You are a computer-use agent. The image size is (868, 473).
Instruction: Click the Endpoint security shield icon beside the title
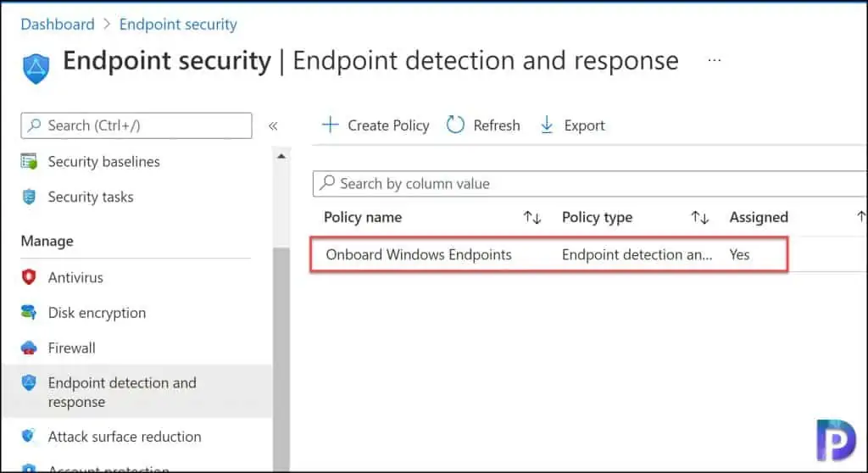point(36,68)
